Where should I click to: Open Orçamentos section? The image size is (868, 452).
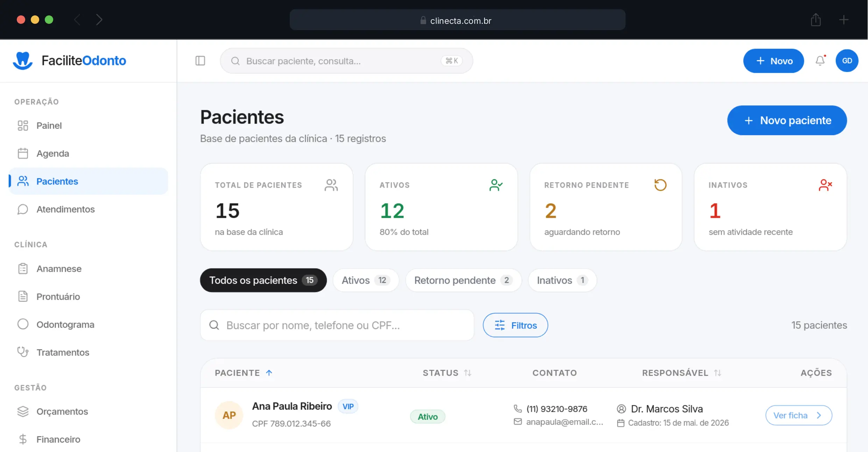point(89,411)
